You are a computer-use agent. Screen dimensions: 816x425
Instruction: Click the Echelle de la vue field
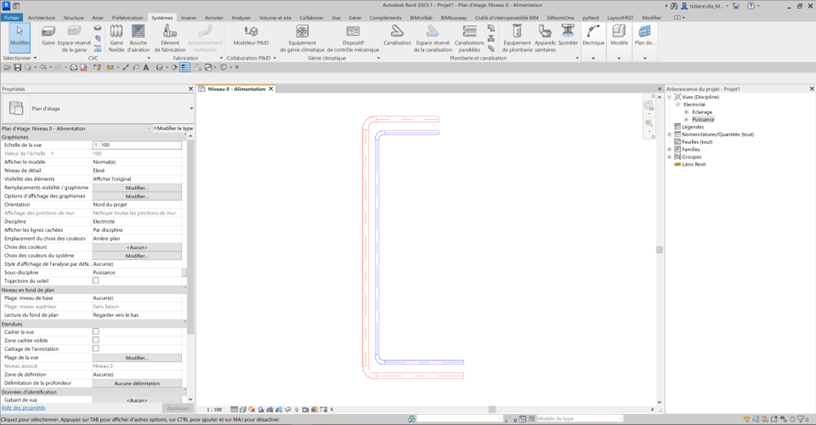tap(136, 145)
